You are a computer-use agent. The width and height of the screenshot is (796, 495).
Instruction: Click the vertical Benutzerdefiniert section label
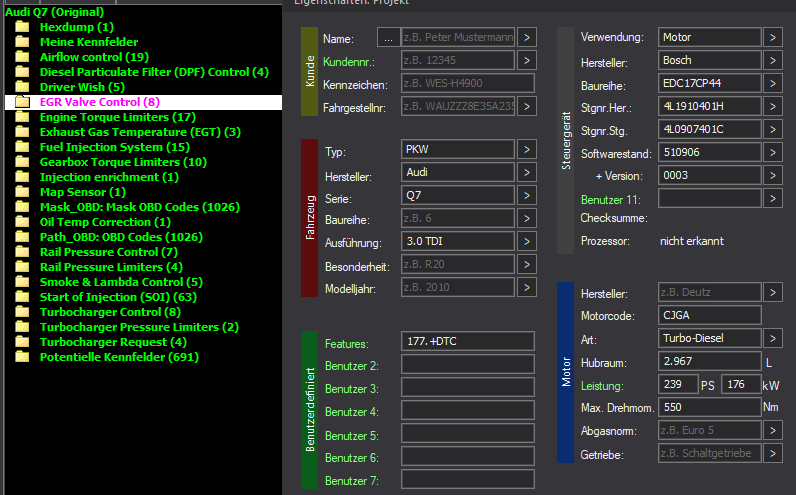310,410
